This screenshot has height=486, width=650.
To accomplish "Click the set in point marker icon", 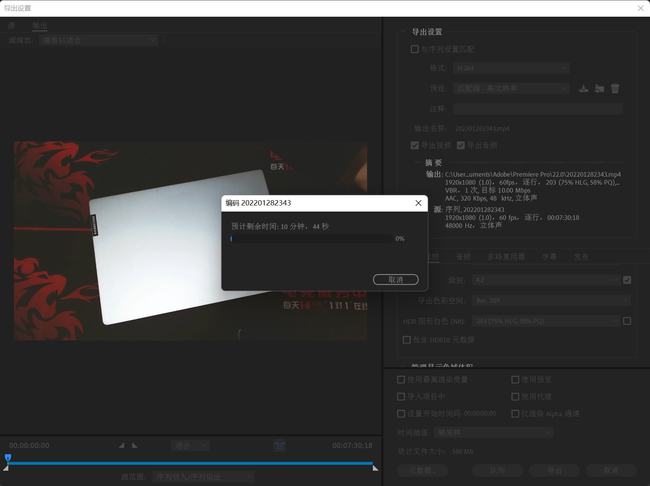I will pyautogui.click(x=122, y=445).
